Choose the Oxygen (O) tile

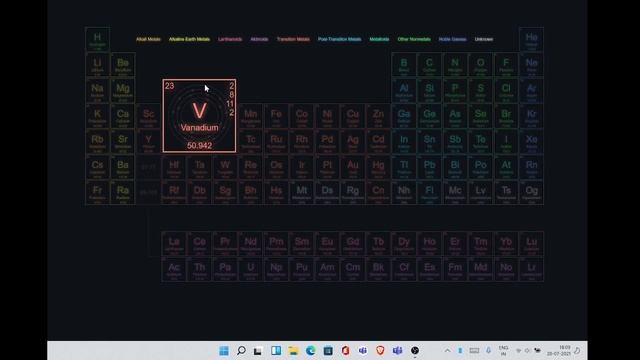[x=480, y=65]
